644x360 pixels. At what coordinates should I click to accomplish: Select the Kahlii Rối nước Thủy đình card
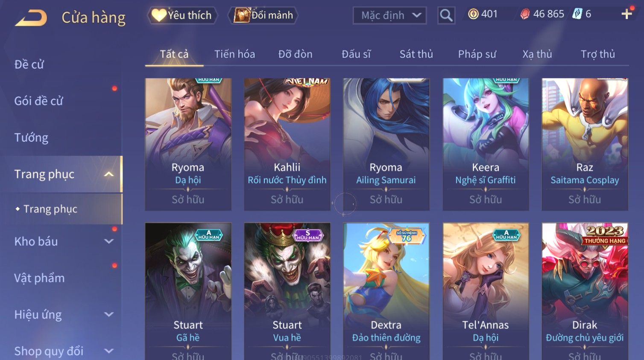[287, 144]
